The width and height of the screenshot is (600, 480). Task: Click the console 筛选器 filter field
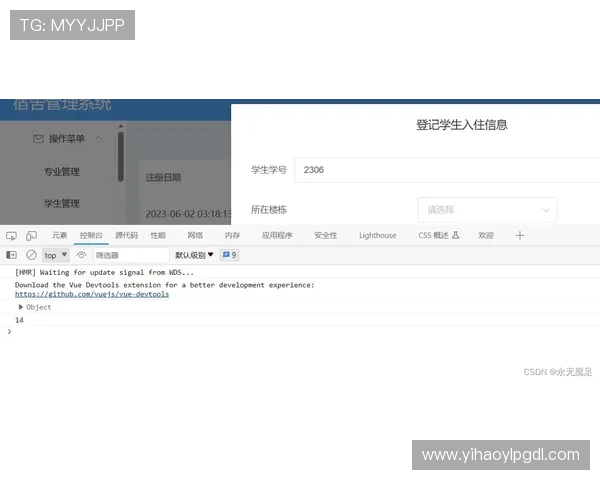[131, 255]
